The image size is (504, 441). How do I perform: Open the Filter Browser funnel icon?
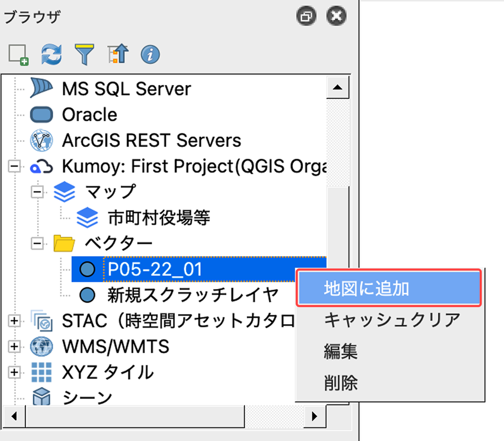coord(84,55)
